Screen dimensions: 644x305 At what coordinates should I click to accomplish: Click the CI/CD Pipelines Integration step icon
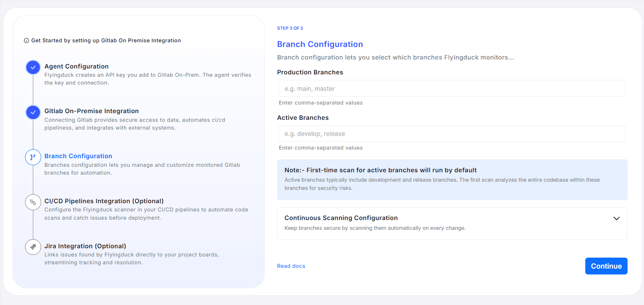[x=33, y=202]
